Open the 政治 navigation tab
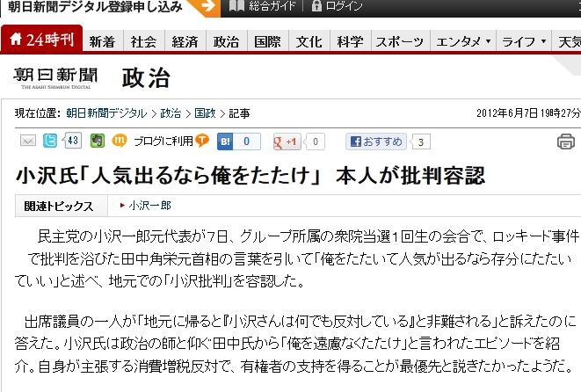Image resolution: width=581 pixels, height=392 pixels. 226,41
